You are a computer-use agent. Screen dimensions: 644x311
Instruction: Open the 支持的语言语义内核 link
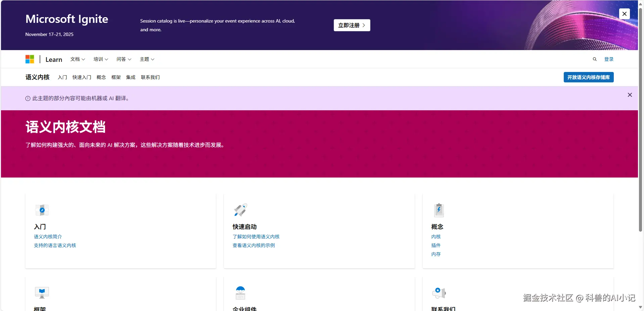pyautogui.click(x=55, y=245)
